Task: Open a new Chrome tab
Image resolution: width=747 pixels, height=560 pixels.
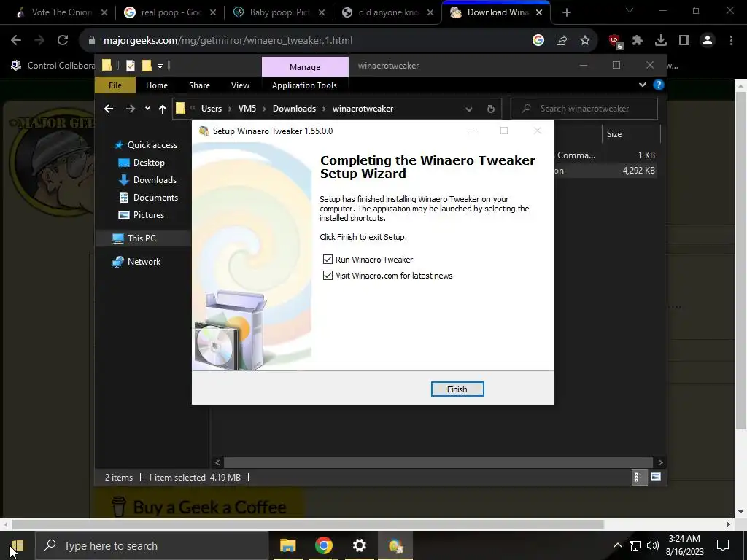Action: click(566, 13)
